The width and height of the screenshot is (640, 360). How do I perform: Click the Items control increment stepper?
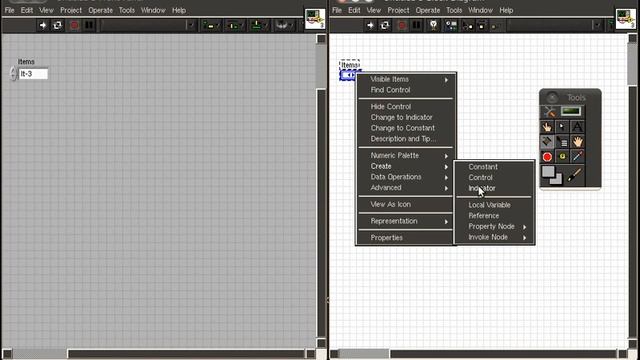(x=13, y=71)
